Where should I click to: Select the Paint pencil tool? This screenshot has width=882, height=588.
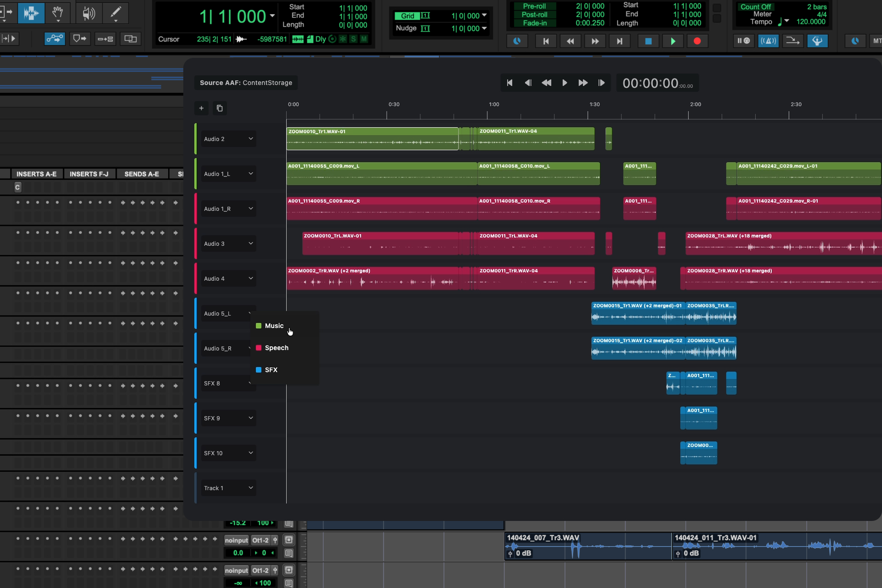click(x=115, y=13)
